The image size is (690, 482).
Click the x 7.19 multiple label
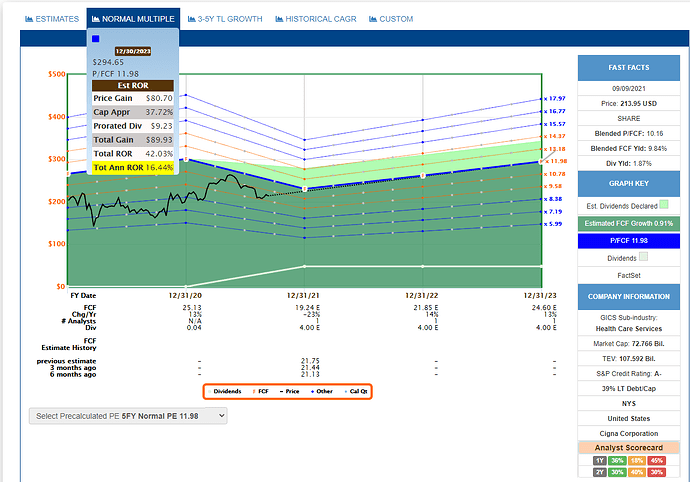click(x=553, y=212)
